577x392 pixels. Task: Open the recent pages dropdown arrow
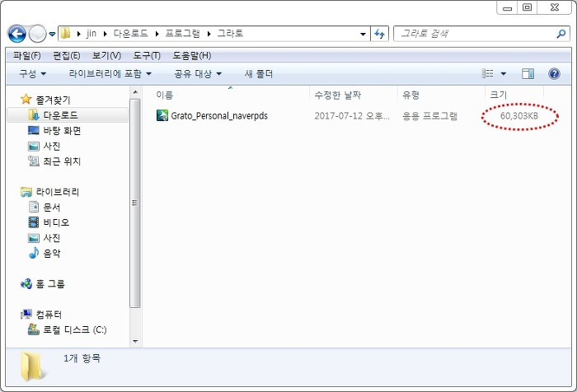(x=52, y=35)
